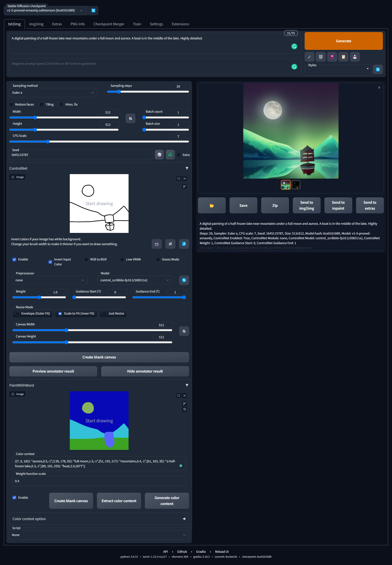Open the PaintWithWord brush color picker
The width and height of the screenshot is (392, 565).
click(x=184, y=409)
